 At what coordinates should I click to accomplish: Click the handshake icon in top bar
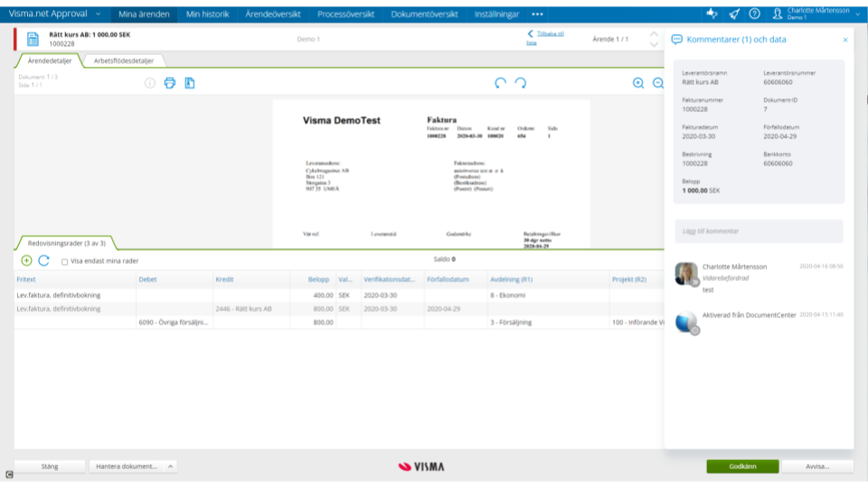(712, 14)
